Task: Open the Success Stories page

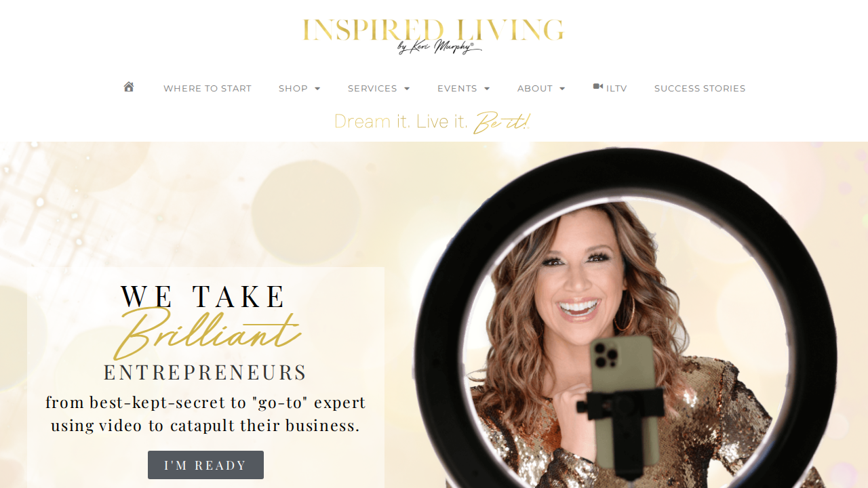Action: coord(700,89)
